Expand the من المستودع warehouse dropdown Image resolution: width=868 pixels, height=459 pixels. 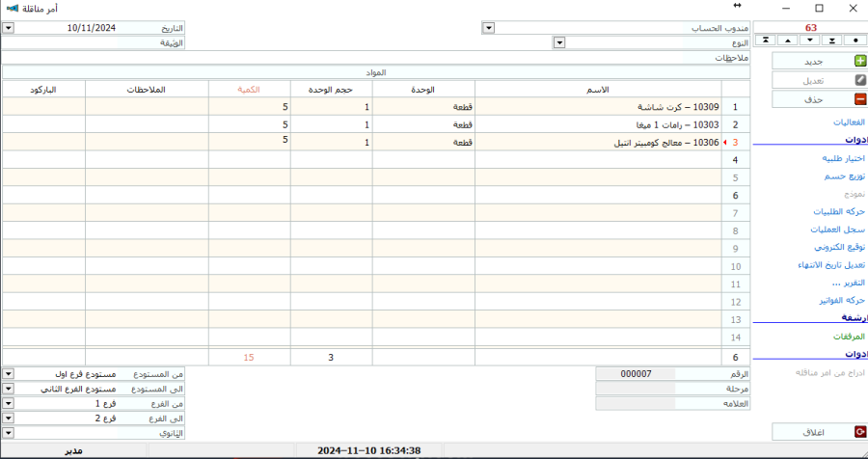[8, 374]
